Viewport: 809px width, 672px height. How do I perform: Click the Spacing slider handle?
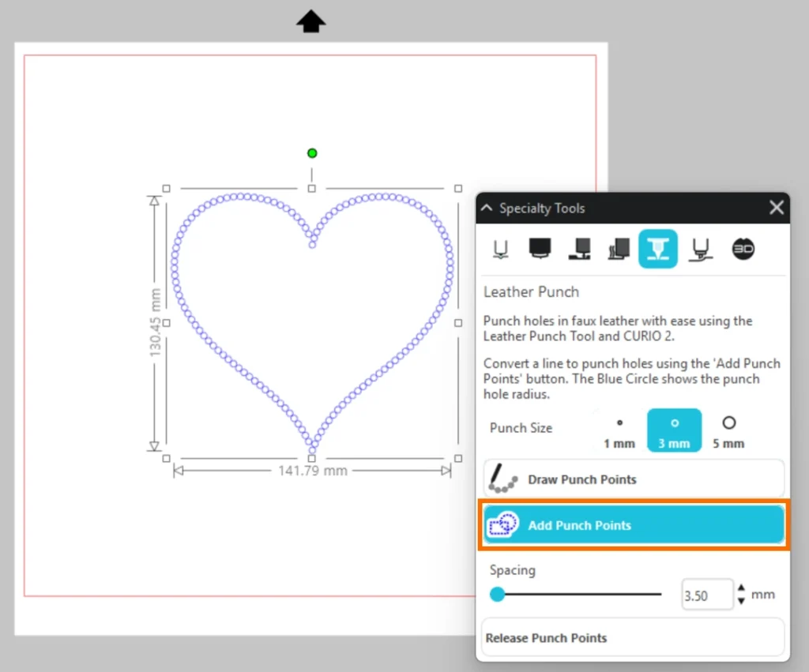click(497, 595)
